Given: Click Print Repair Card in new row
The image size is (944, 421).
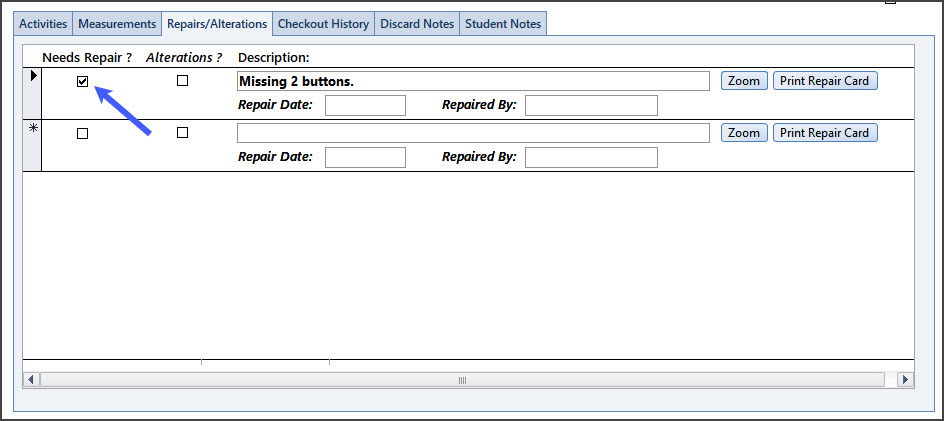Looking at the screenshot, I should click(x=825, y=133).
